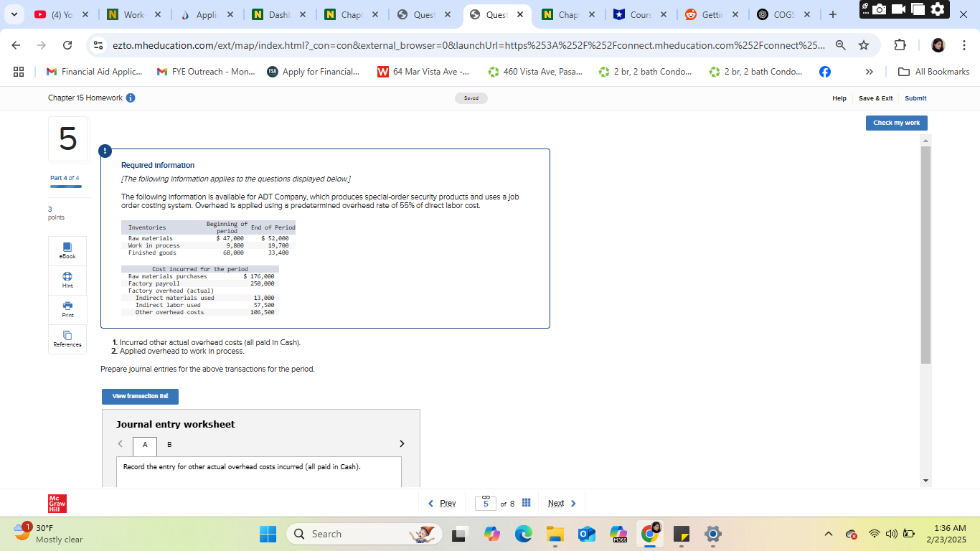Open the eBook resource in the sidebar

67,250
